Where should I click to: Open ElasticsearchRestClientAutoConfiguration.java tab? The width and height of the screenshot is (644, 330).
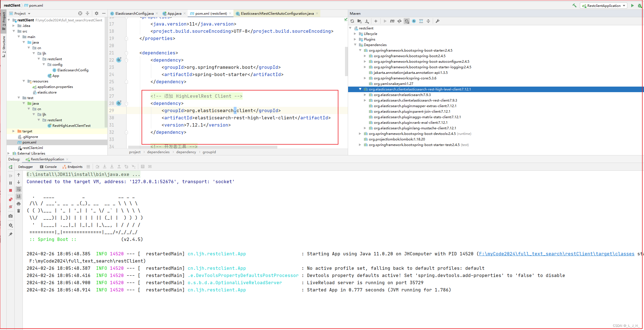(277, 13)
